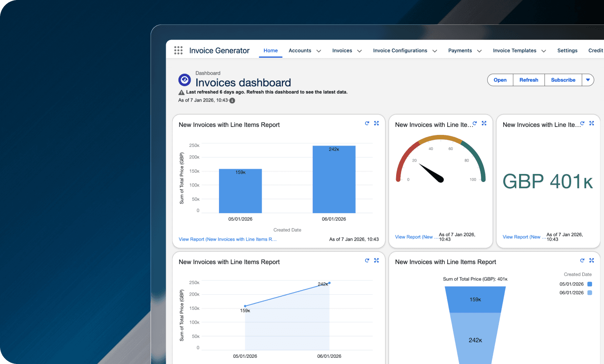This screenshot has height=364, width=604.
Task: Click the app launcher waffle icon
Action: [x=178, y=50]
